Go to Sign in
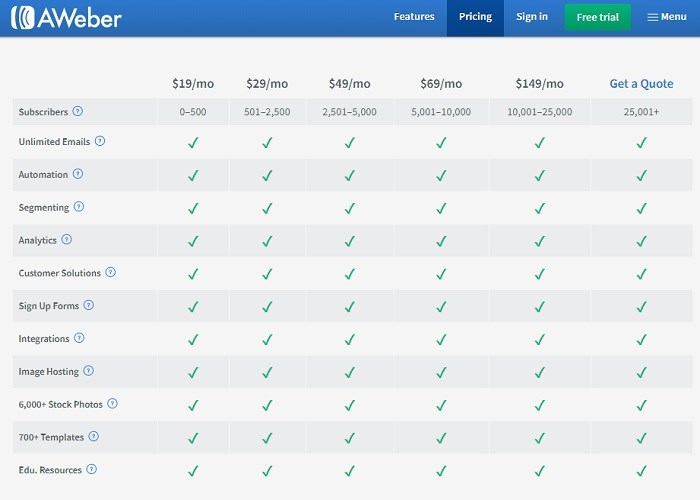The height and width of the screenshot is (500, 700). tap(532, 17)
